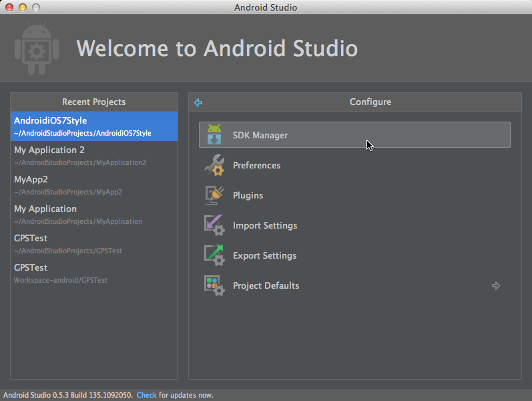Click the Plugins icon
The image size is (532, 401).
coord(214,195)
